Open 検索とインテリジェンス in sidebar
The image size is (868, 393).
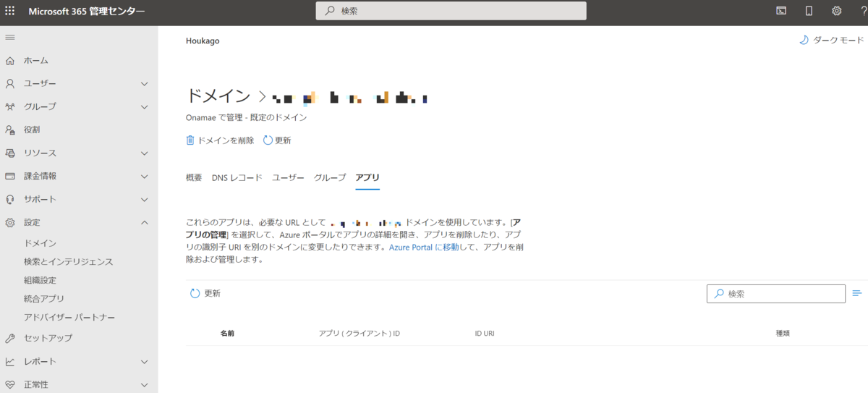(68, 262)
